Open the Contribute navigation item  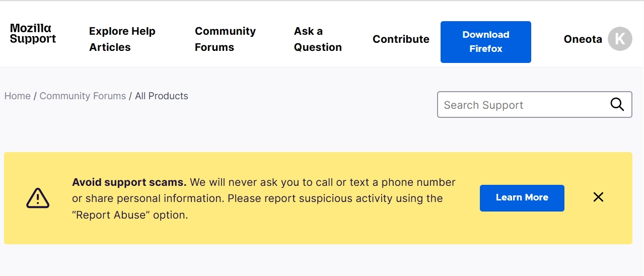[401, 39]
